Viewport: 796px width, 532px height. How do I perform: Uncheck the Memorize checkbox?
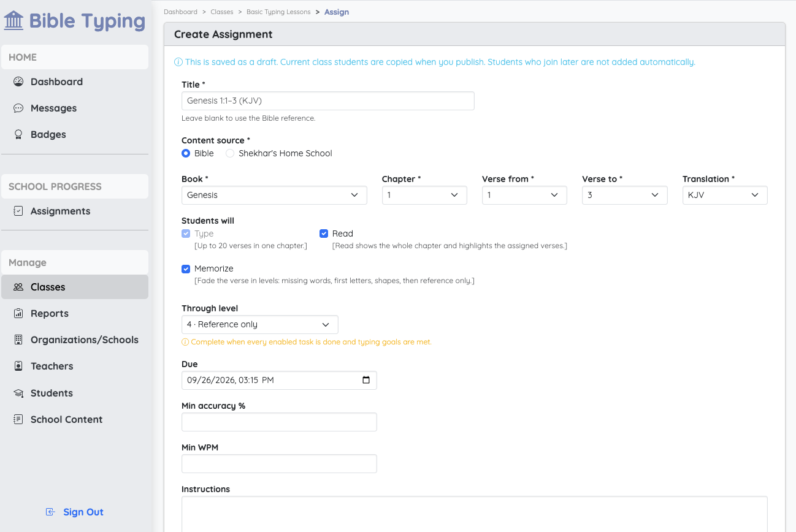(x=186, y=268)
